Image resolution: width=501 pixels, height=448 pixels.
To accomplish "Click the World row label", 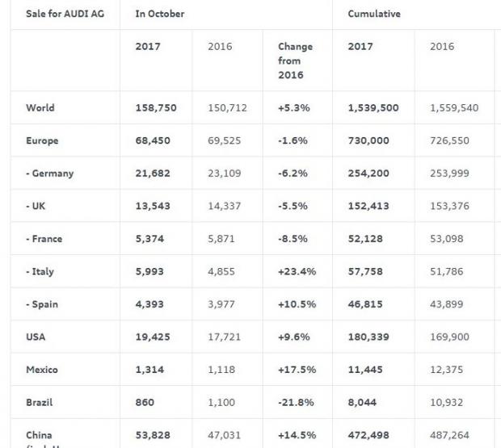I will click(40, 107).
